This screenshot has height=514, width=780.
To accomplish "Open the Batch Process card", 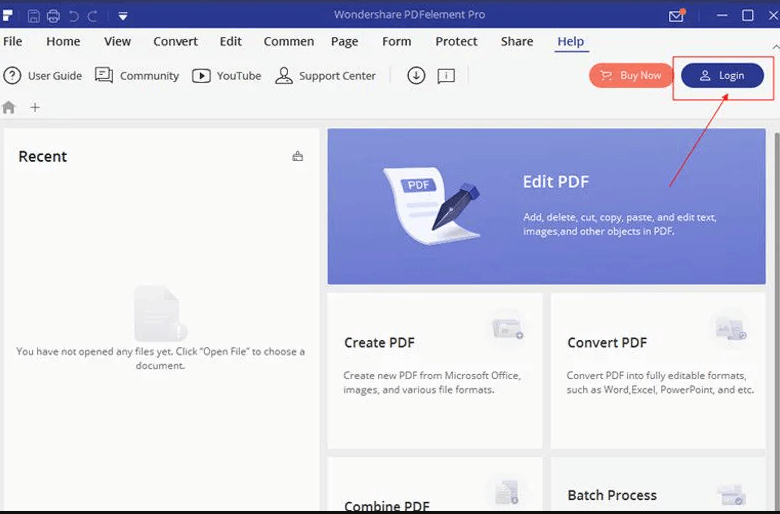I will click(658, 485).
